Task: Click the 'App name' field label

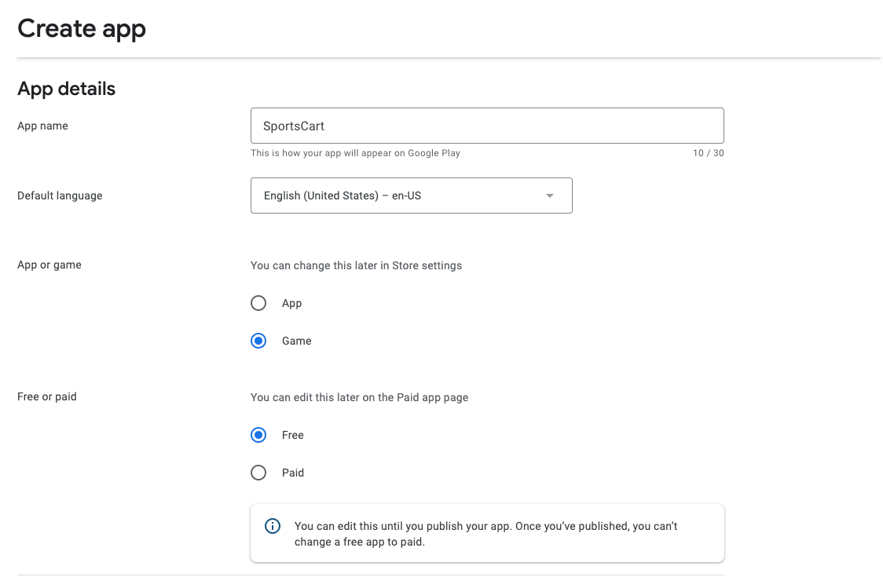Action: 42,126
